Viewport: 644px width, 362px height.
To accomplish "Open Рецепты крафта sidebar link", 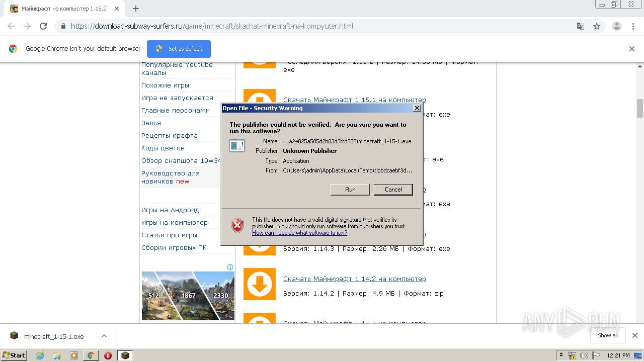I will tap(170, 135).
